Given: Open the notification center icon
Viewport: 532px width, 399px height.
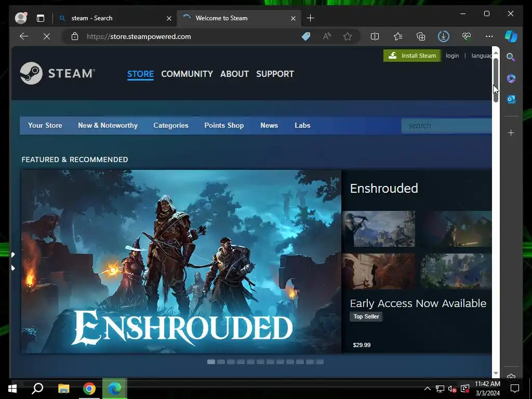Looking at the screenshot, I should click(515, 389).
